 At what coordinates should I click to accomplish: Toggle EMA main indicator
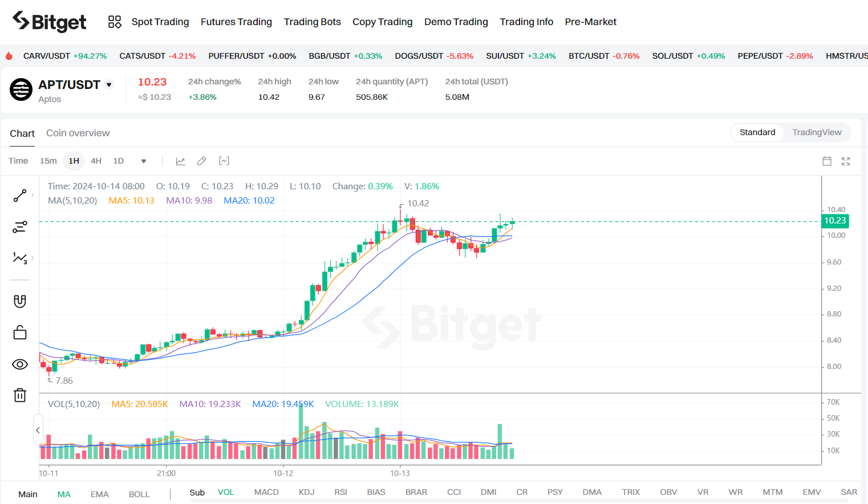pos(100,494)
